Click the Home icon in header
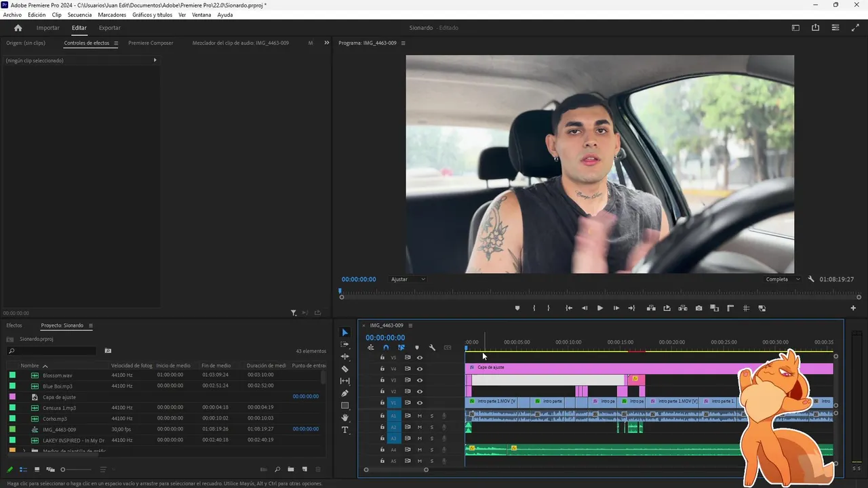This screenshot has height=488, width=868. coord(18,28)
